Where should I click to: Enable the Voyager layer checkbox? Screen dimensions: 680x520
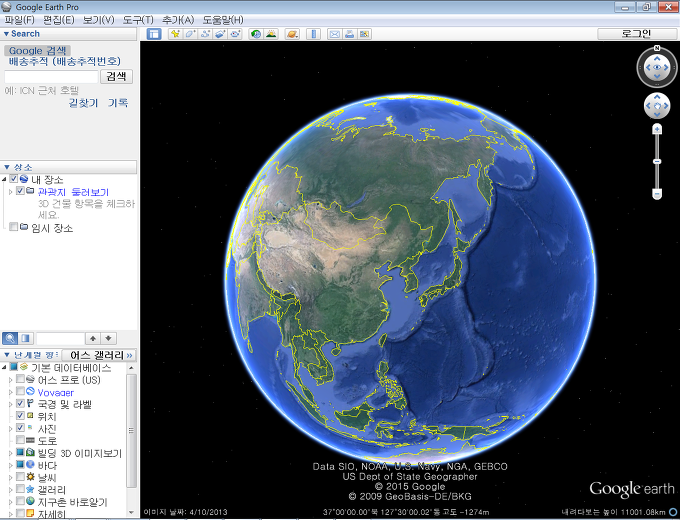tap(20, 391)
